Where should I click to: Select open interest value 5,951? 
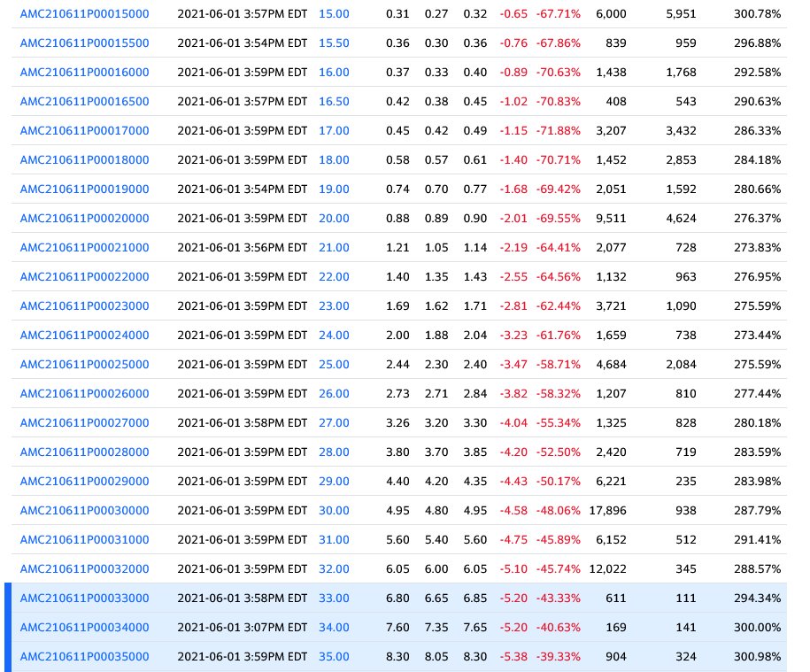[681, 14]
